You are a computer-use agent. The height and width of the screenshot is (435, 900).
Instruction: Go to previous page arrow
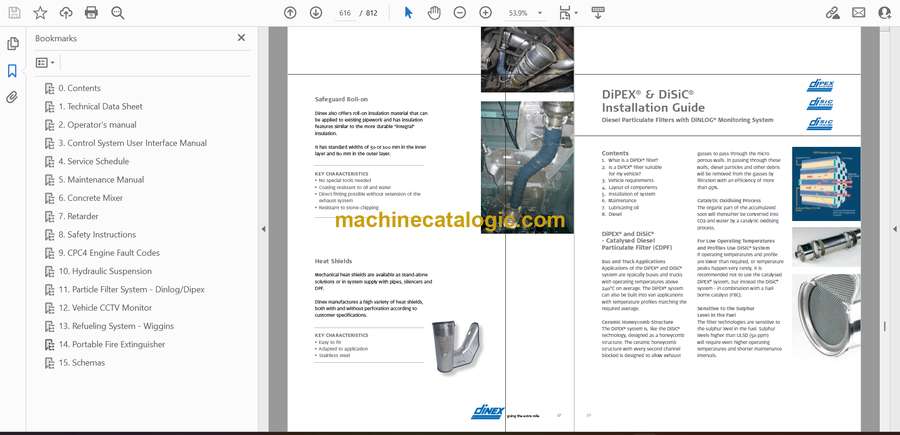(x=290, y=13)
